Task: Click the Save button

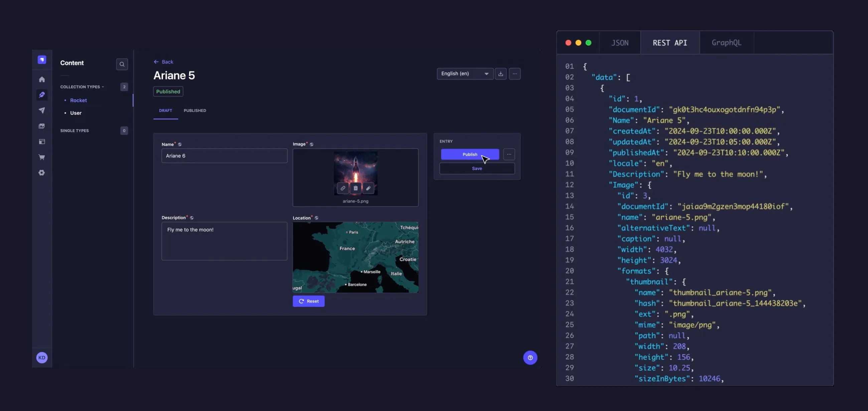Action: tap(477, 168)
